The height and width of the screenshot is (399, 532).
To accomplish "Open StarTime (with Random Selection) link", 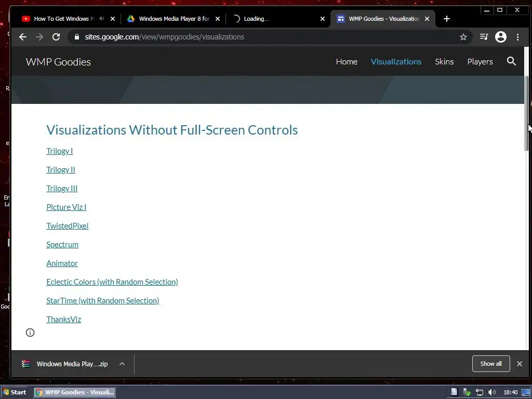I will click(x=102, y=300).
